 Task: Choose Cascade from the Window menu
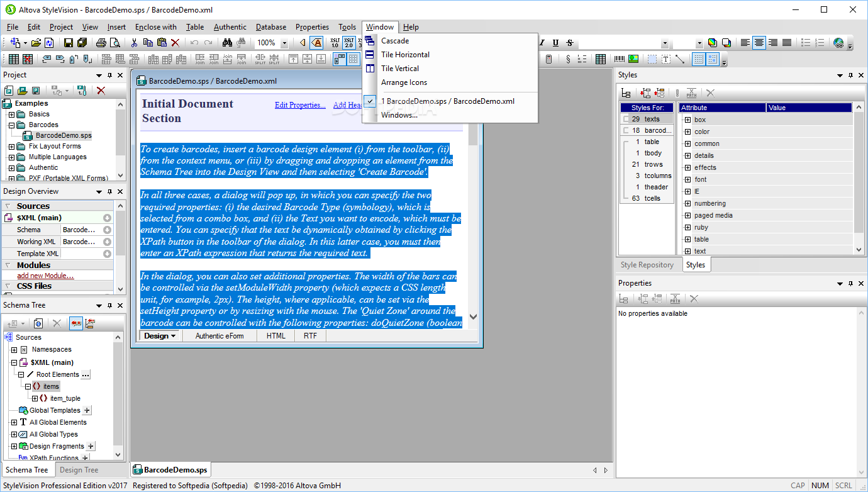click(395, 41)
